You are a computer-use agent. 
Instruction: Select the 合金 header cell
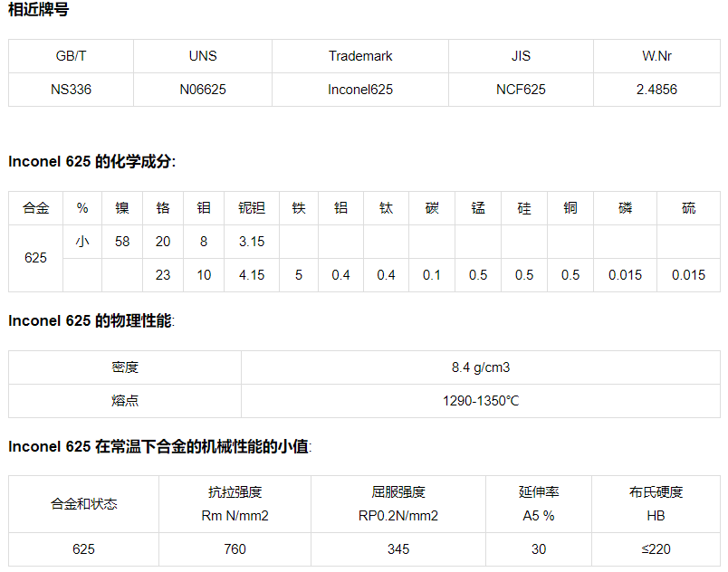point(35,208)
